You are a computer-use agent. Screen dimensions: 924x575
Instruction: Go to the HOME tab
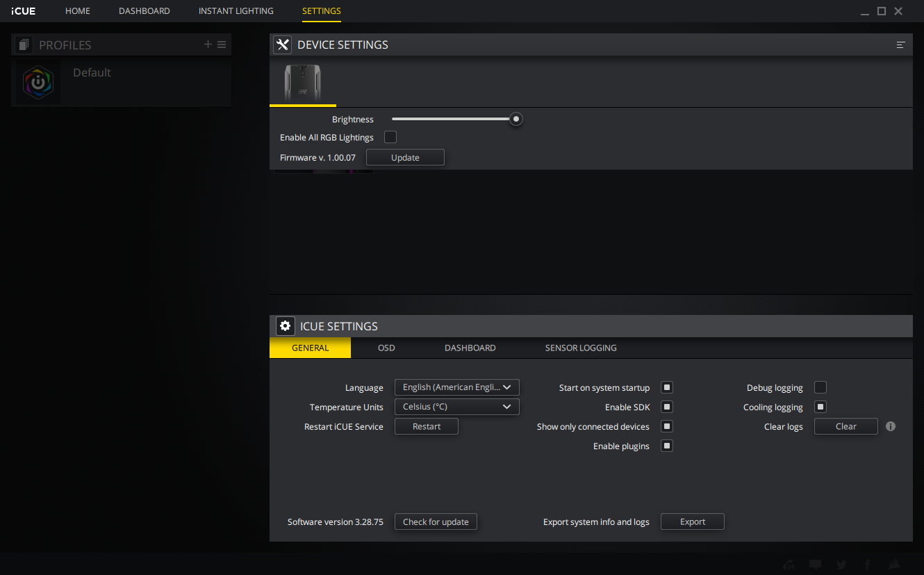pos(78,11)
